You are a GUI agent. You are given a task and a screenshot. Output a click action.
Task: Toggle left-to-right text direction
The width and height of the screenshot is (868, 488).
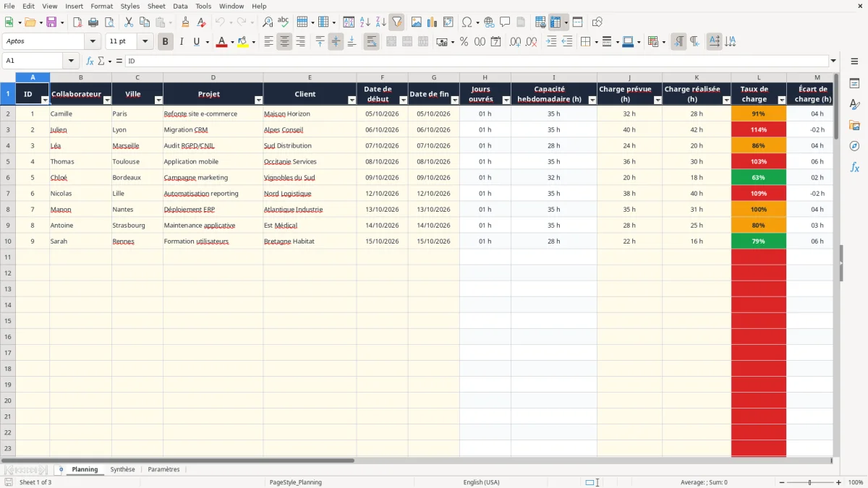coord(678,42)
